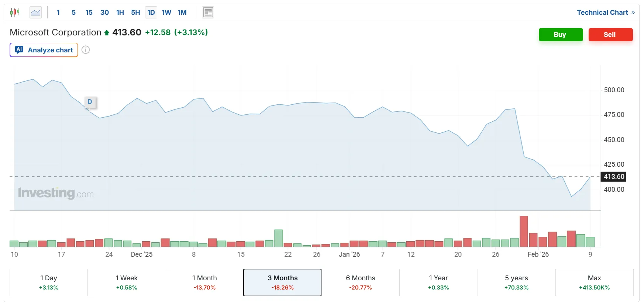Choose the 15 minute interval

(x=89, y=13)
